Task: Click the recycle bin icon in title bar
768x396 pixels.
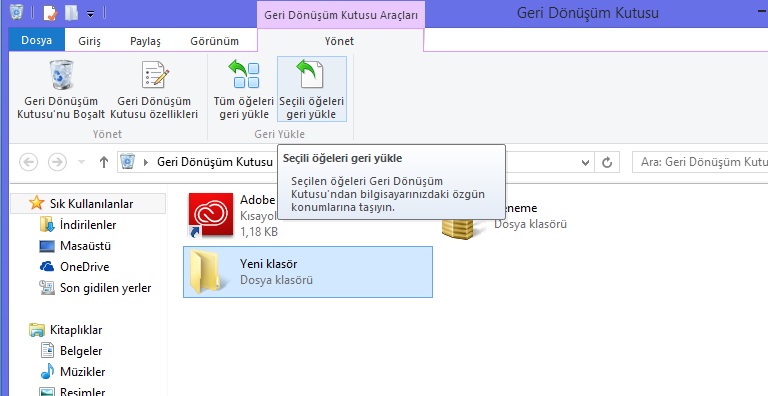Action: pos(16,12)
